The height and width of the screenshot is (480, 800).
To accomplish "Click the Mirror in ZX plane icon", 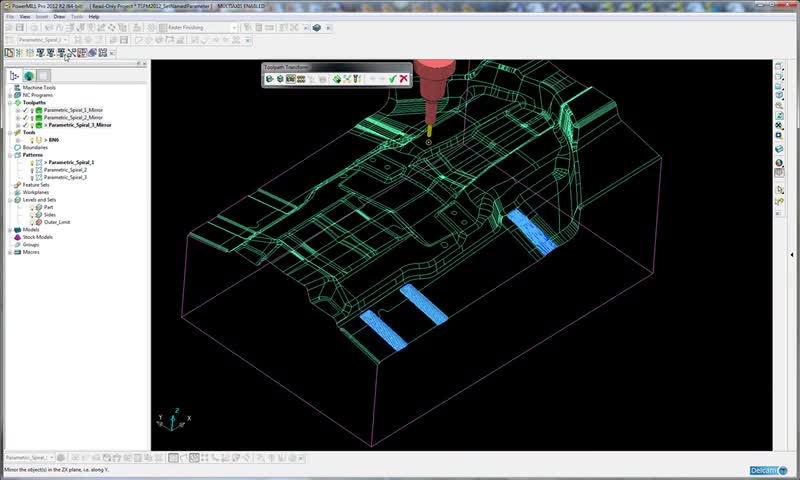I will [61, 53].
